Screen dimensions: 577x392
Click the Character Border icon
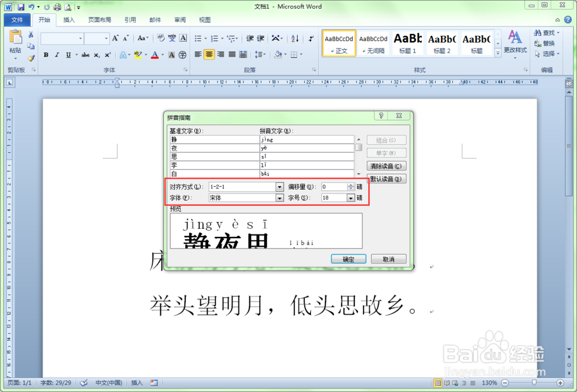pyautogui.click(x=183, y=38)
